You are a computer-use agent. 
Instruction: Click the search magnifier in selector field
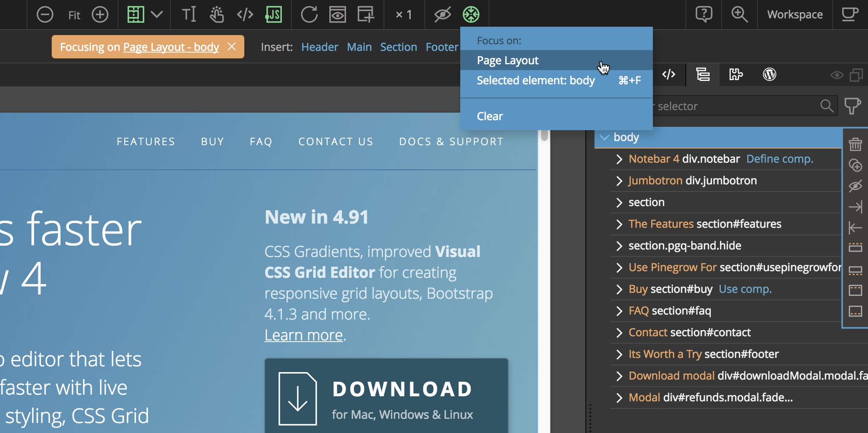(827, 106)
